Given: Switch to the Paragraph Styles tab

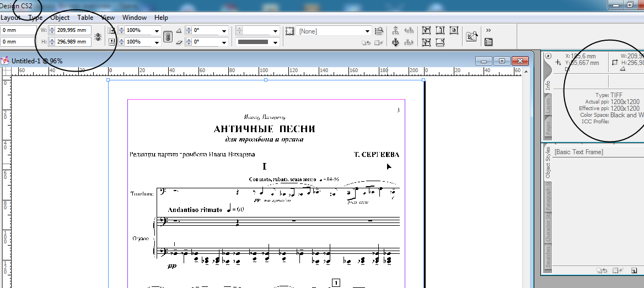Looking at the screenshot, I should coord(548,196).
